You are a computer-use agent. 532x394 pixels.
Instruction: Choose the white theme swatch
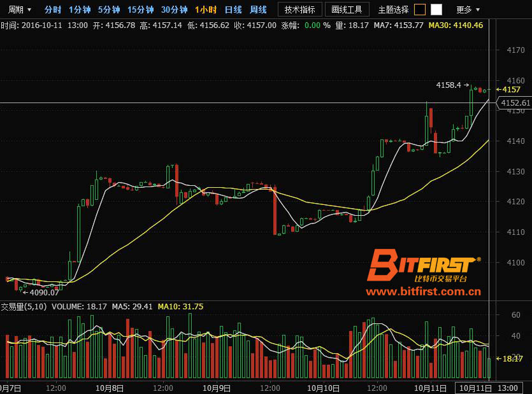[436, 10]
